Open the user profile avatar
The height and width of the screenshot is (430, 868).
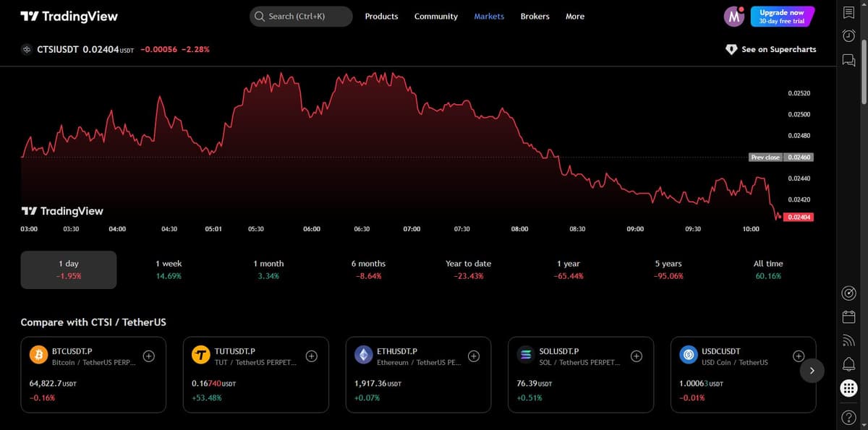pos(733,16)
